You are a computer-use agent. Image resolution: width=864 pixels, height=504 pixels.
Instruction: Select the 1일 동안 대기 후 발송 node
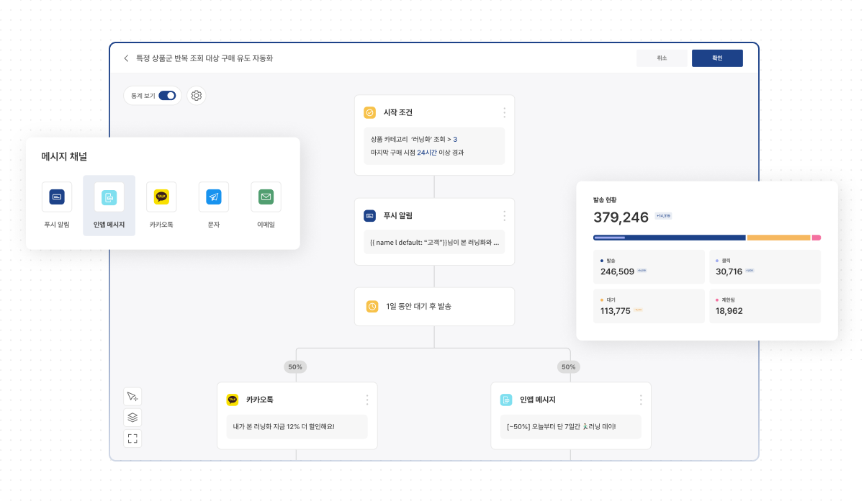click(434, 306)
